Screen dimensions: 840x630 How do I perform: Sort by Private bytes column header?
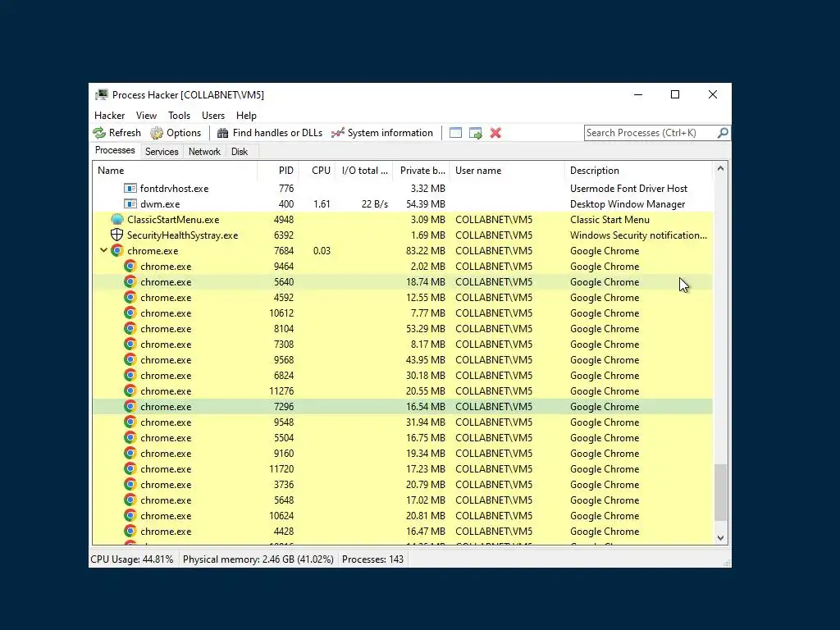coord(421,171)
